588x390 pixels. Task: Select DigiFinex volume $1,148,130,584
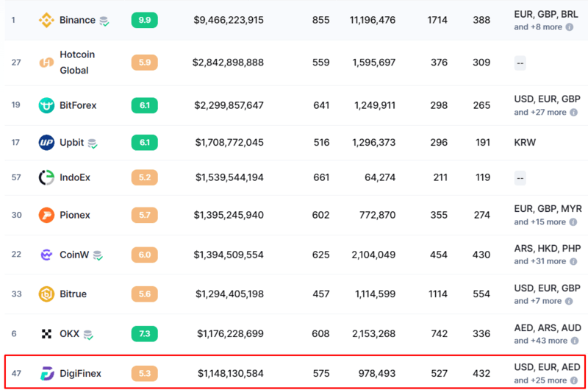[x=231, y=374]
